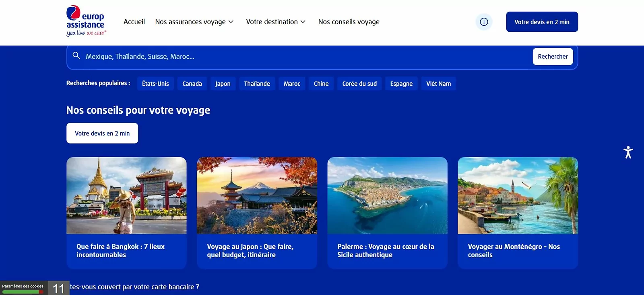Image resolution: width=644 pixels, height=295 pixels.
Task: Open the accessibility figure icon
Action: 628,152
